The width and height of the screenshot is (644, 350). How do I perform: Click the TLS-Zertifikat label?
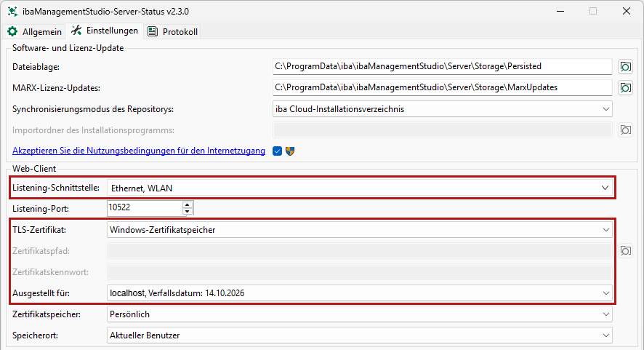click(39, 230)
